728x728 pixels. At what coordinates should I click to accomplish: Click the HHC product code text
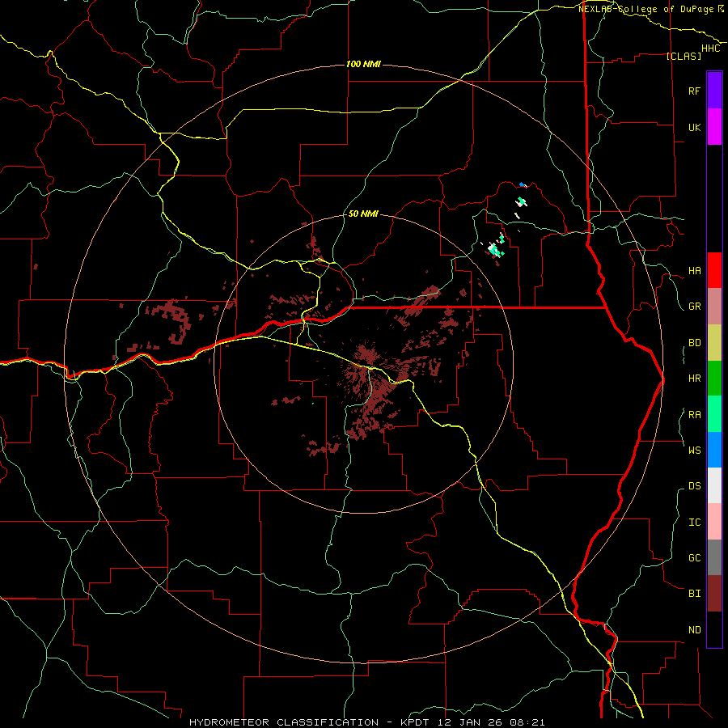coord(711,49)
